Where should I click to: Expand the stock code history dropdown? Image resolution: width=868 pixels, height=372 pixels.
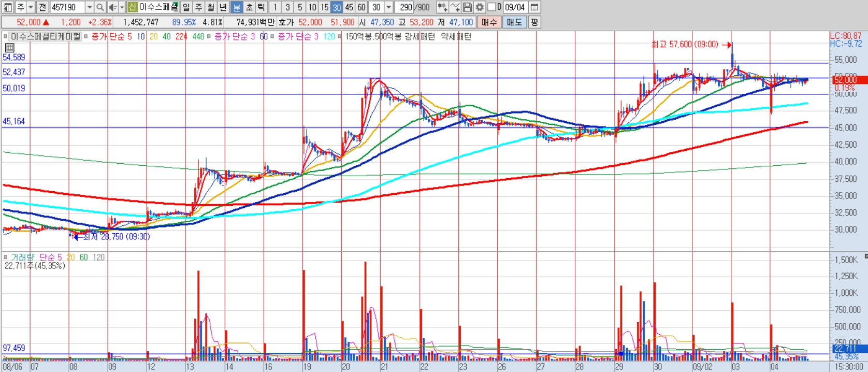pos(89,7)
